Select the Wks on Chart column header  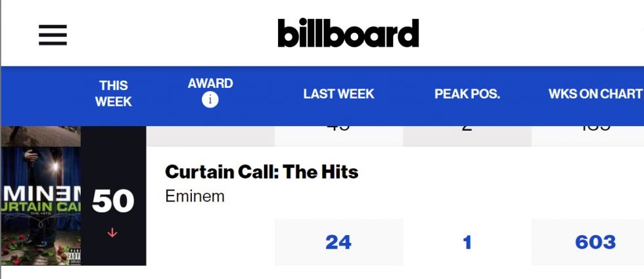[595, 94]
